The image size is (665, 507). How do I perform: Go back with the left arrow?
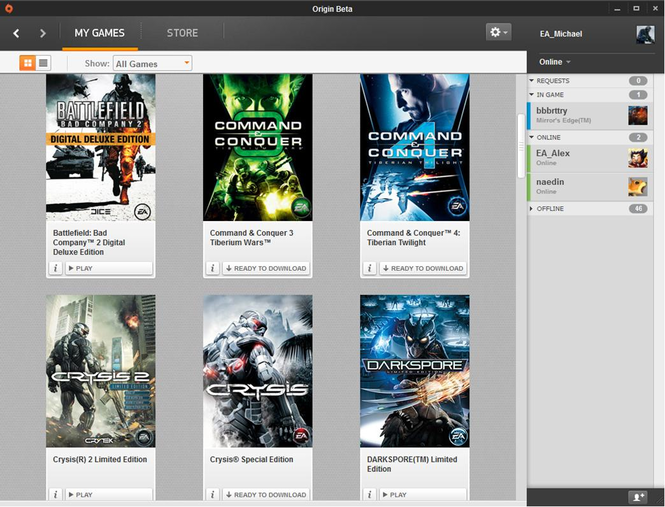click(x=16, y=33)
